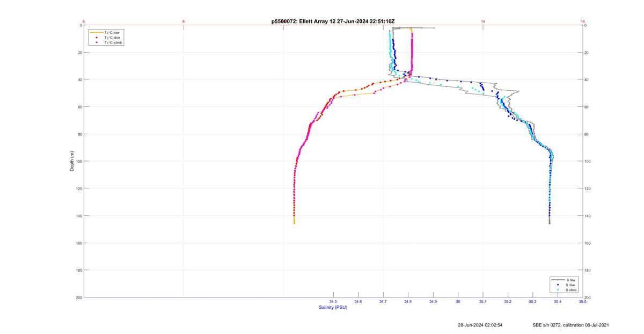Click the "SBE s/n 0272, calibration 08-Jul-2021" note
Screen dimensions: 644x334
570,325
